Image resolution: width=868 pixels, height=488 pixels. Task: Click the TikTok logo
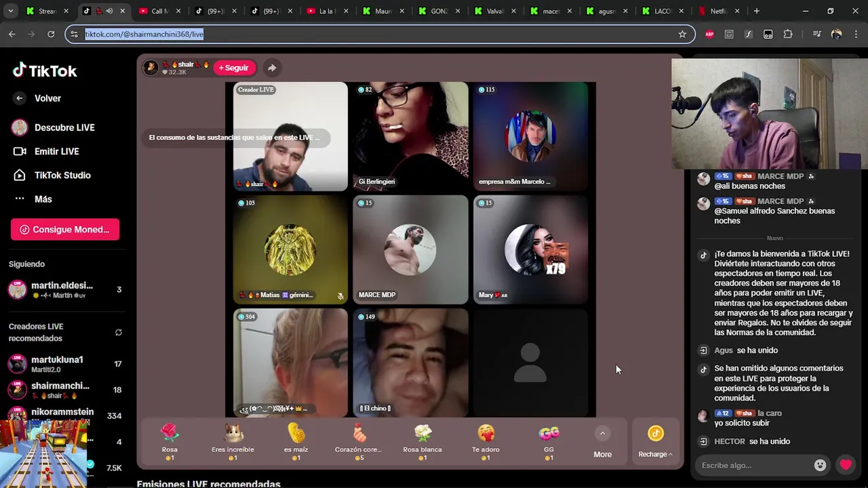click(45, 70)
